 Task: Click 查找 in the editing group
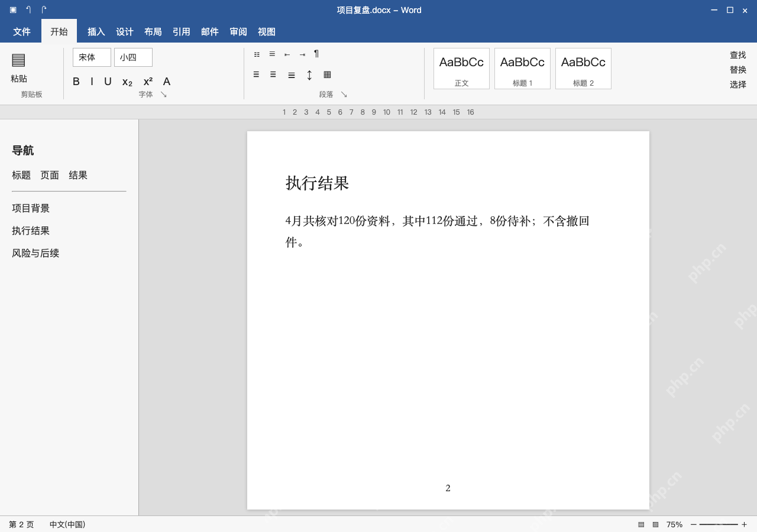[737, 55]
